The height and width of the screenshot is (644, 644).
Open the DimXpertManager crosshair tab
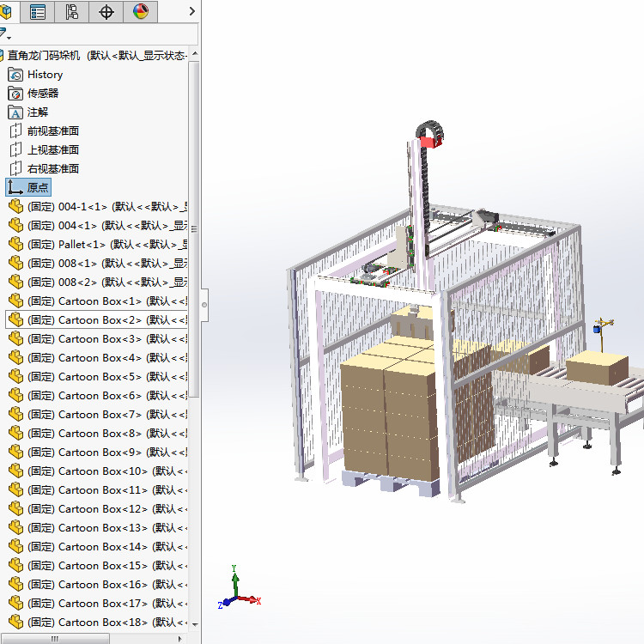tap(106, 11)
